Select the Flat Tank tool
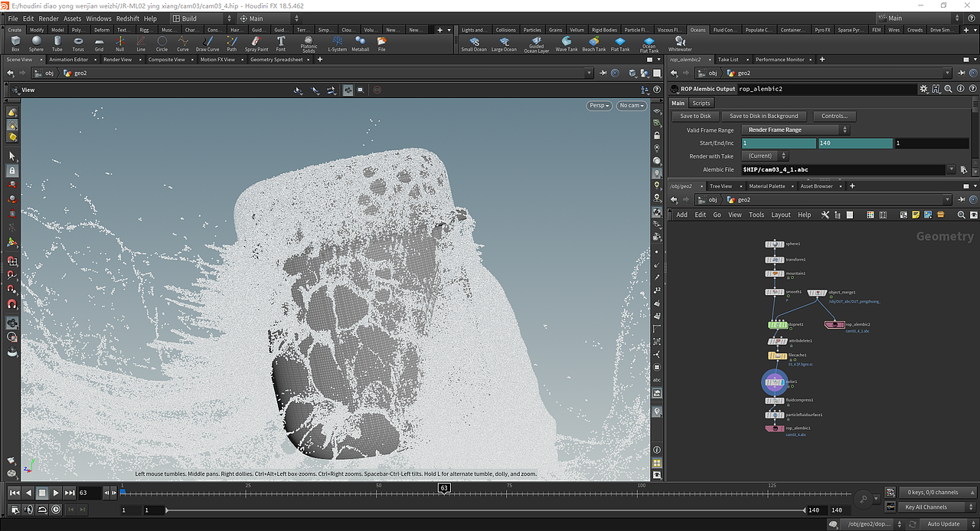 pyautogui.click(x=620, y=43)
